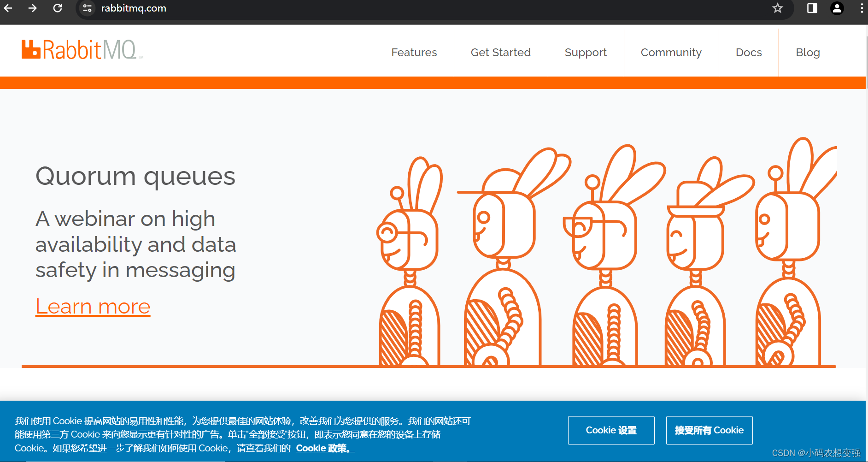868x462 pixels.
Task: Open the Features menu item
Action: click(414, 53)
